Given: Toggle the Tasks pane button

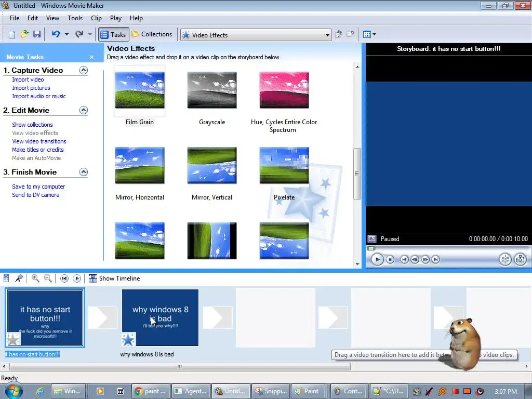Looking at the screenshot, I should [114, 34].
